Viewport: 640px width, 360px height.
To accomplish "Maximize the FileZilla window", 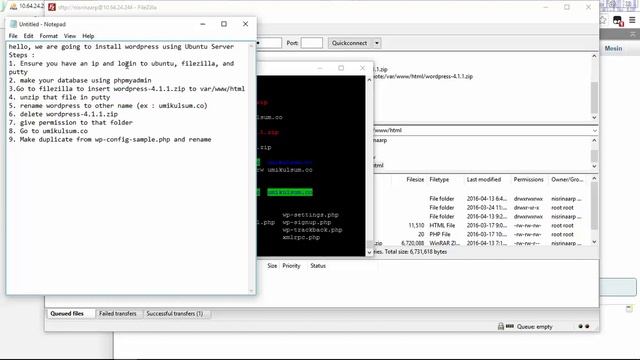I will (567, 7).
